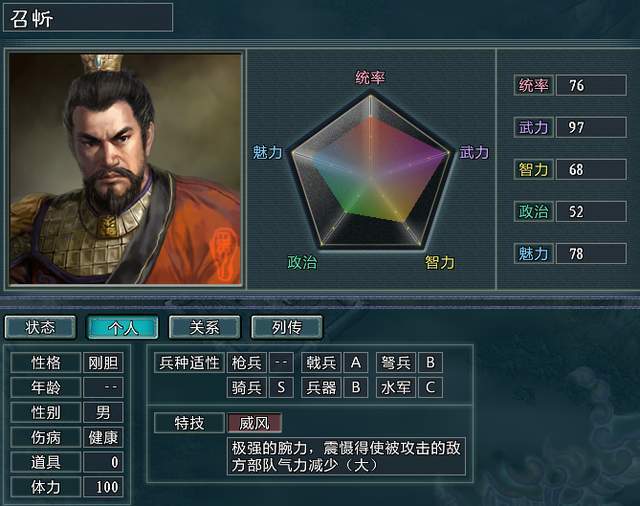This screenshot has height=506, width=640.
Task: Select the 个人 tab
Action: point(122,327)
